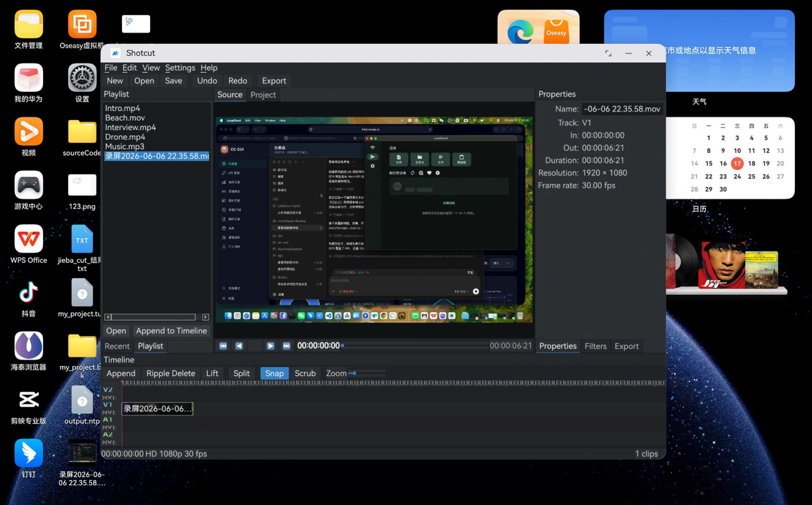Screen dimensions: 812x505
Task: Click the Edge browser icon in widget
Action: (520, 32)
